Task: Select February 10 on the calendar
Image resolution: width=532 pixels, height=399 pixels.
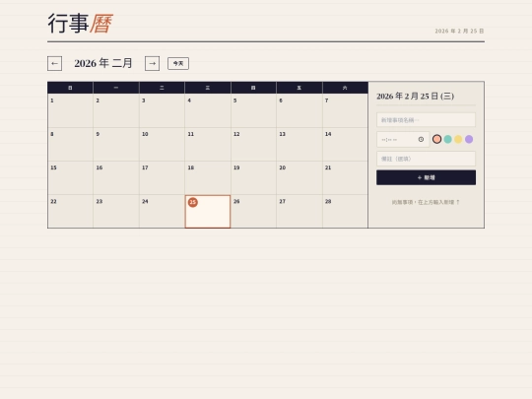Action: point(162,144)
